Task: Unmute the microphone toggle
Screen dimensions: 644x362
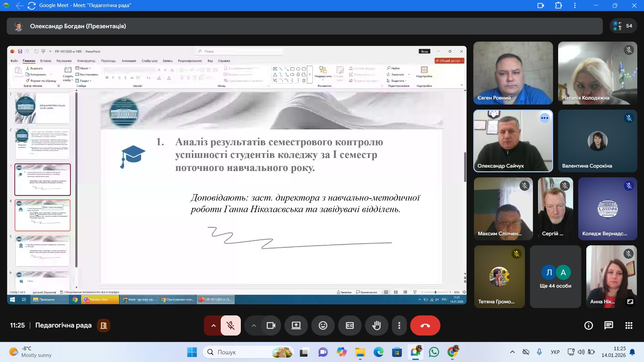Action: (230, 325)
